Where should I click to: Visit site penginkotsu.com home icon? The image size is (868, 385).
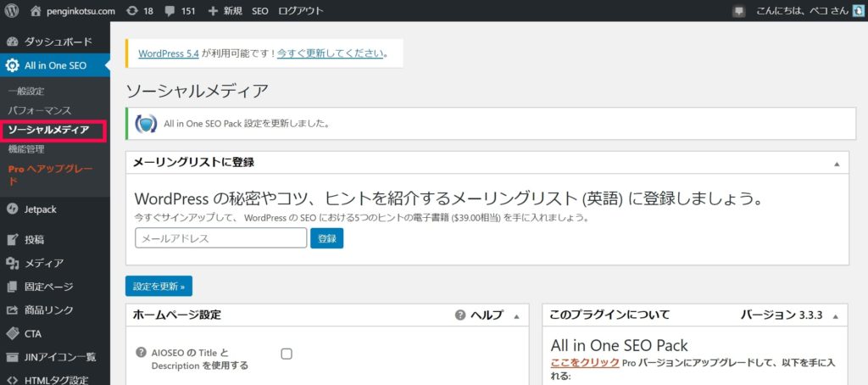coord(36,10)
